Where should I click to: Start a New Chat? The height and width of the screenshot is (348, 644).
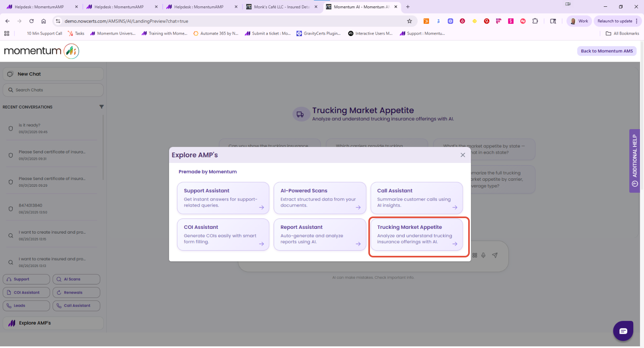[x=53, y=74]
